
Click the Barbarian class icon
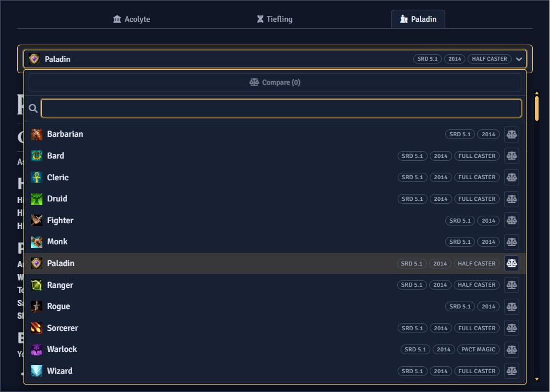pos(37,134)
